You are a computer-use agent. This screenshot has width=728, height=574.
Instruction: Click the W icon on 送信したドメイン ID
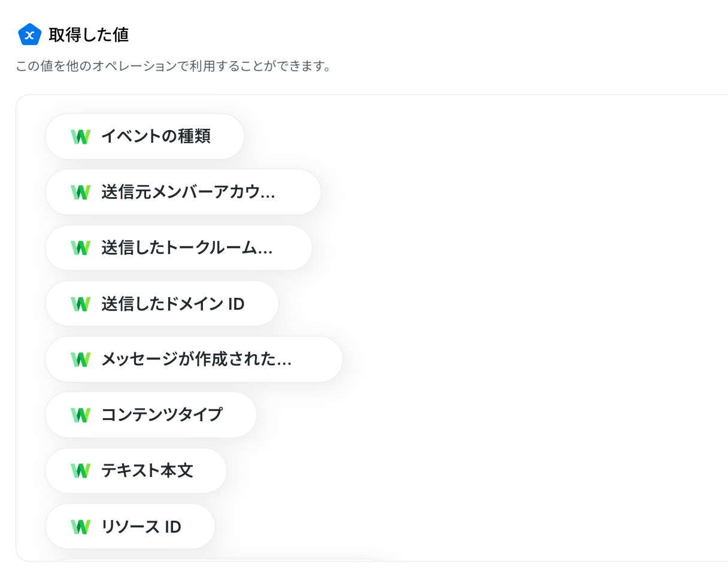coord(80,304)
